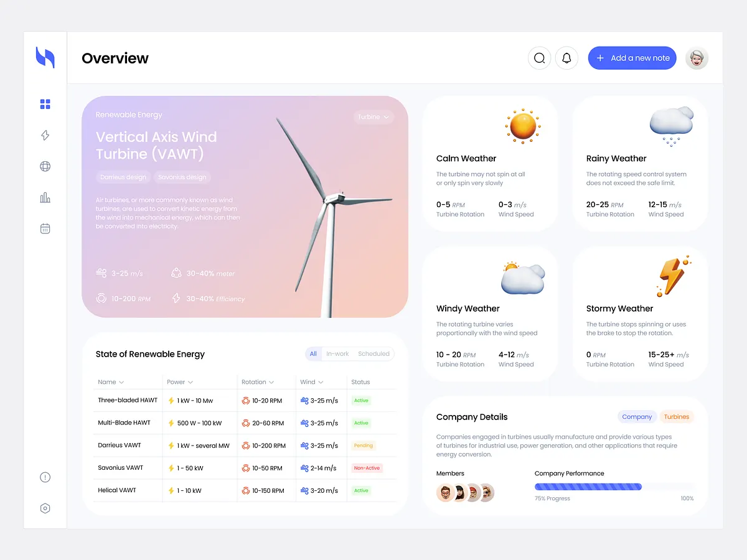This screenshot has height=560, width=747.
Task: Switch Company Details to Turbines view
Action: 677,417
